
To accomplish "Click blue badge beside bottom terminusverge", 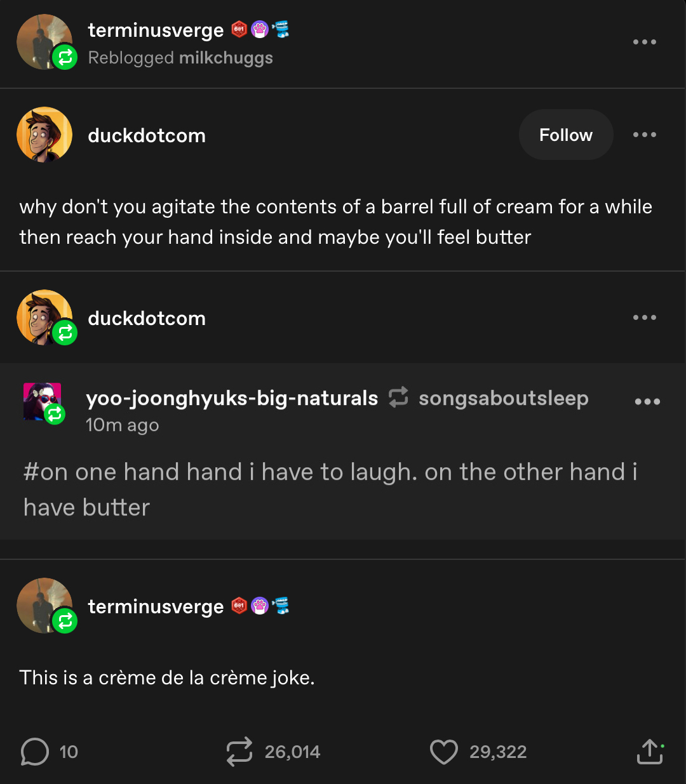I will tap(280, 606).
